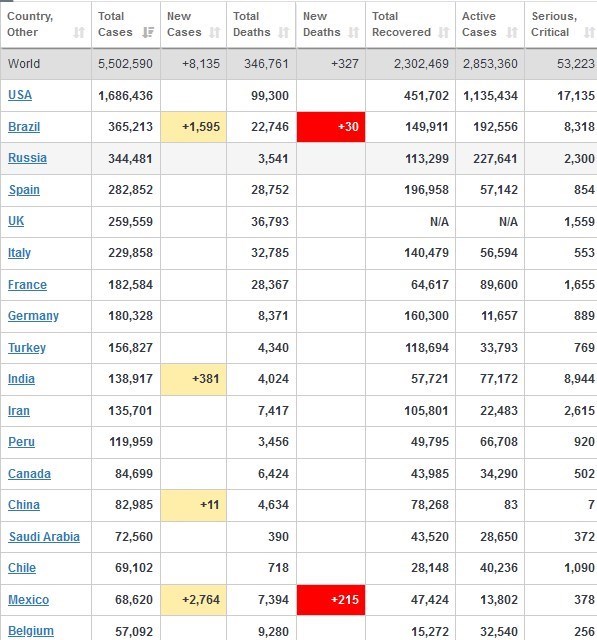Select Mexico's yellow +2,764 new cases cell

[x=193, y=600]
